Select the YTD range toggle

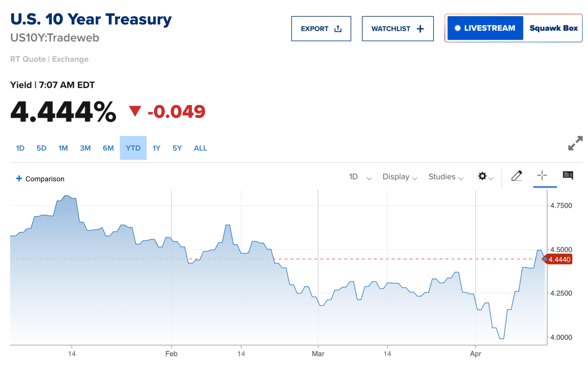[x=133, y=148]
